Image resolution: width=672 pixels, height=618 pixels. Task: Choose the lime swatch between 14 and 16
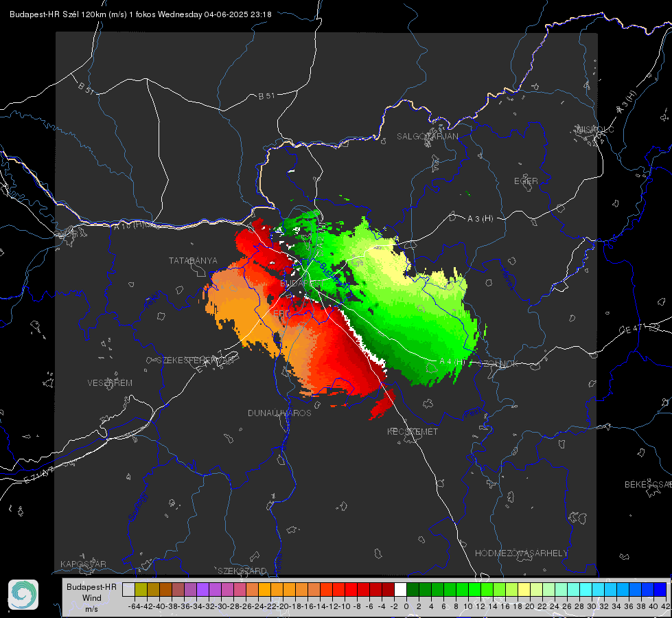click(499, 589)
